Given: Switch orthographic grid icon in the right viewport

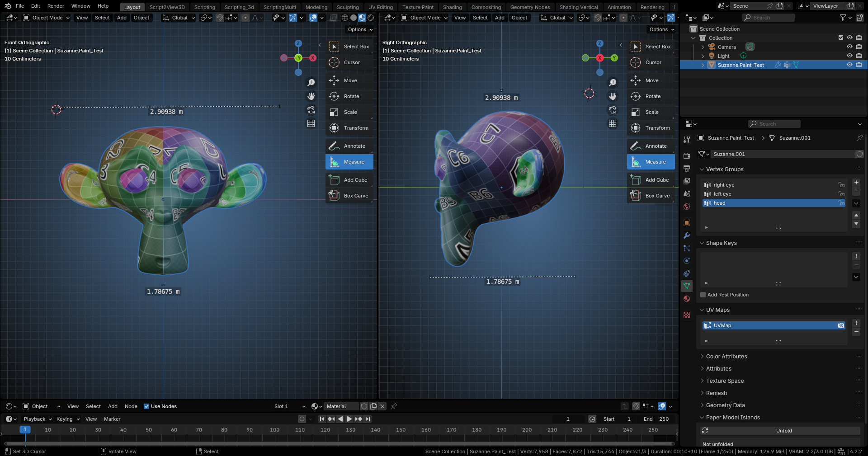Looking at the screenshot, I should [x=613, y=123].
